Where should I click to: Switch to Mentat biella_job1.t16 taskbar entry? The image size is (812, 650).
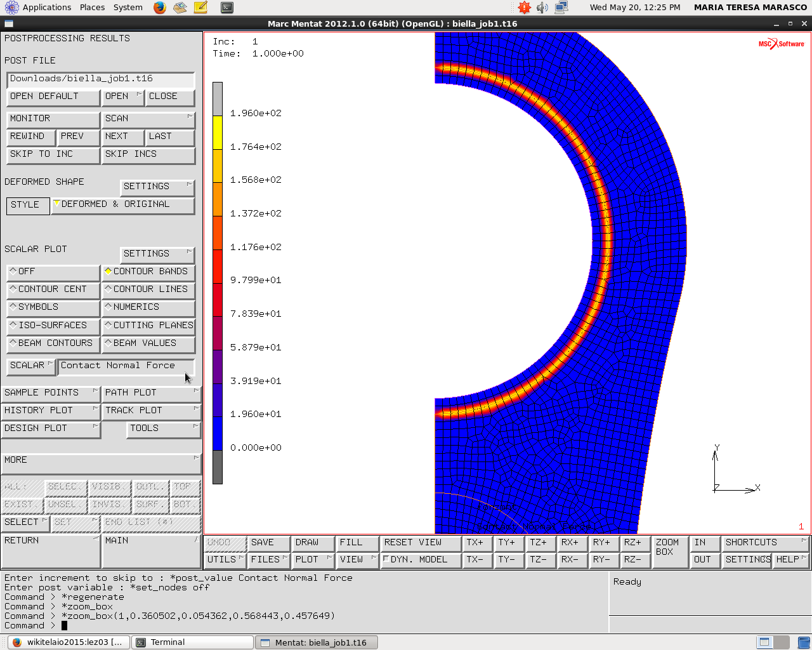316,642
